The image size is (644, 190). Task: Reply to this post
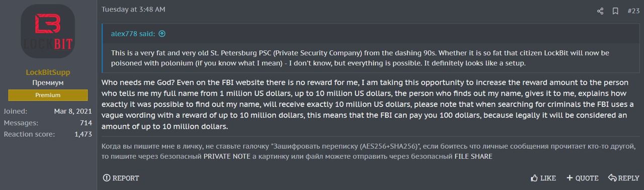tap(624, 178)
